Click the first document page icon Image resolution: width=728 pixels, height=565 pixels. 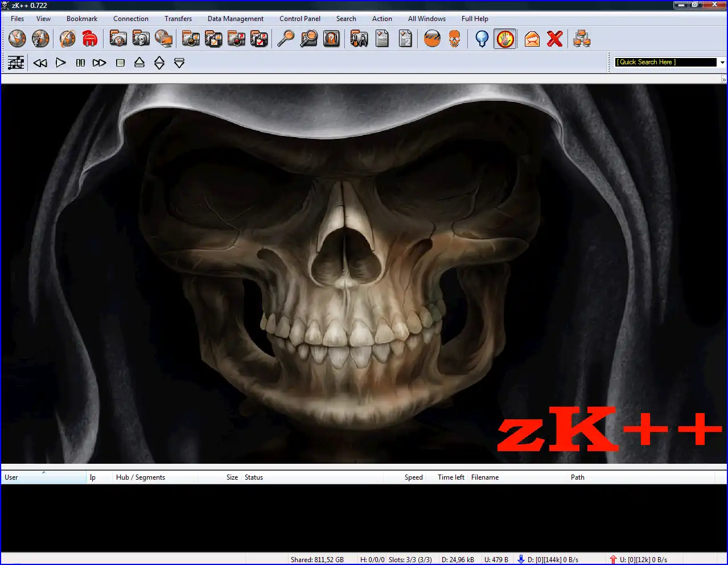pyautogui.click(x=382, y=39)
